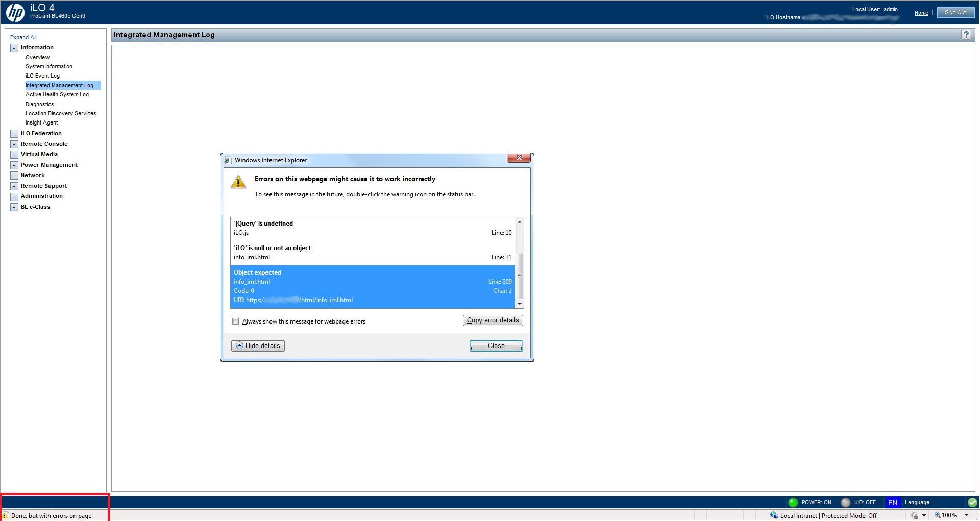This screenshot has width=980, height=521.
Task: Expand the Power Management section
Action: coord(14,165)
